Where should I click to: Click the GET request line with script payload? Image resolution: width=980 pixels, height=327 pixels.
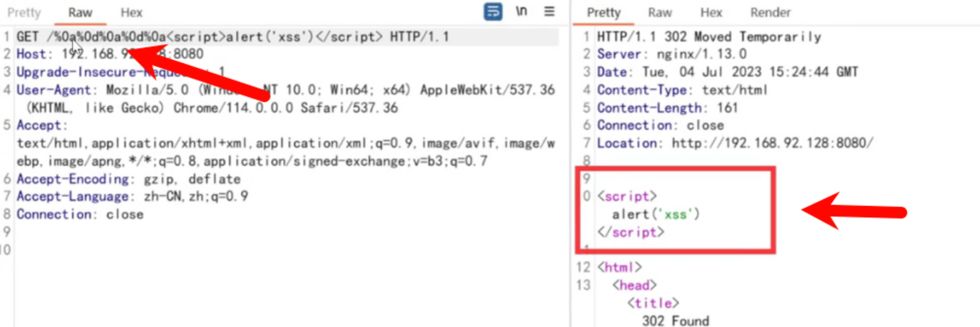tap(232, 37)
